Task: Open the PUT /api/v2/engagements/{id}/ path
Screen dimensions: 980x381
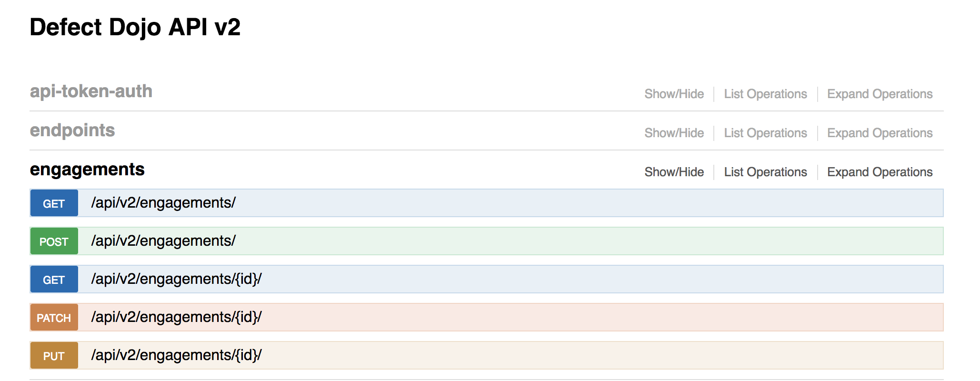Action: (x=176, y=355)
